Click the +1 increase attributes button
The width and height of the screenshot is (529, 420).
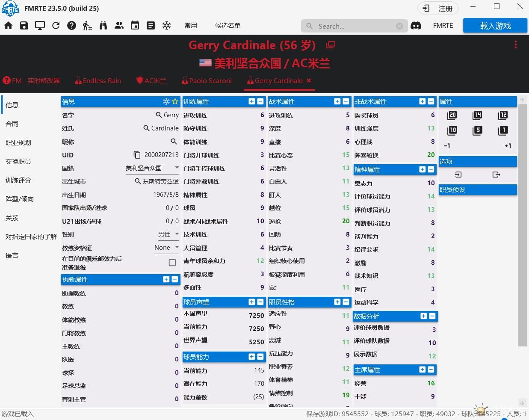coord(508,146)
